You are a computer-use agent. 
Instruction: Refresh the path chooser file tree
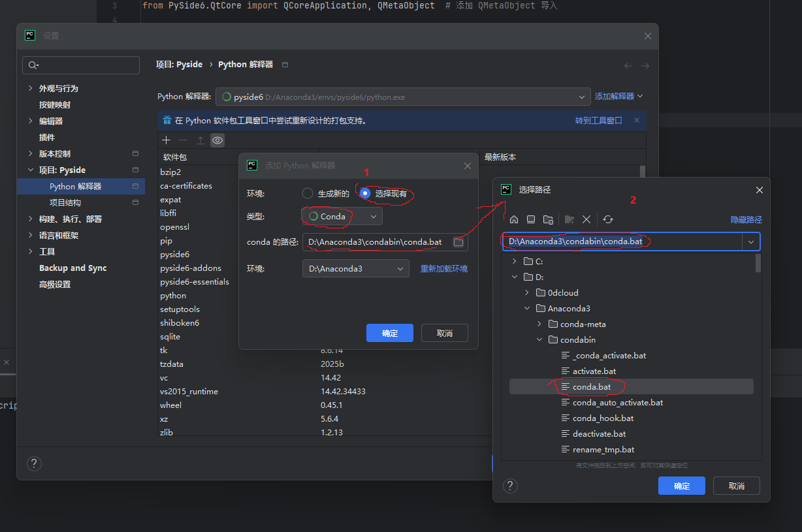click(608, 219)
